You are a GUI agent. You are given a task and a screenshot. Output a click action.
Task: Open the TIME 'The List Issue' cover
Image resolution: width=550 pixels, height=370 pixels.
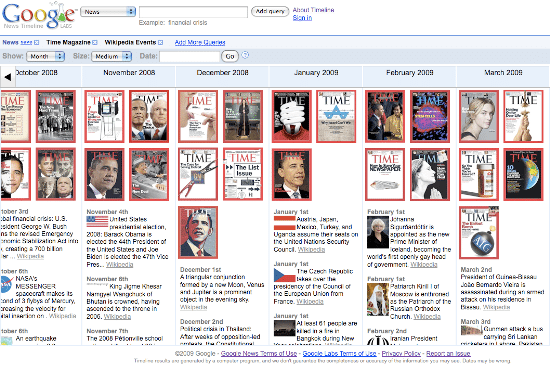point(243,174)
